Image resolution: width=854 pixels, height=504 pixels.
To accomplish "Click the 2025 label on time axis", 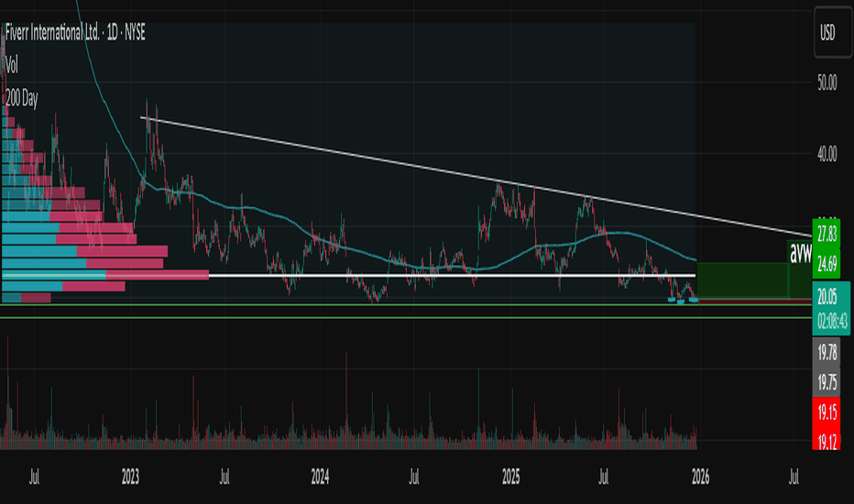I will (x=511, y=477).
